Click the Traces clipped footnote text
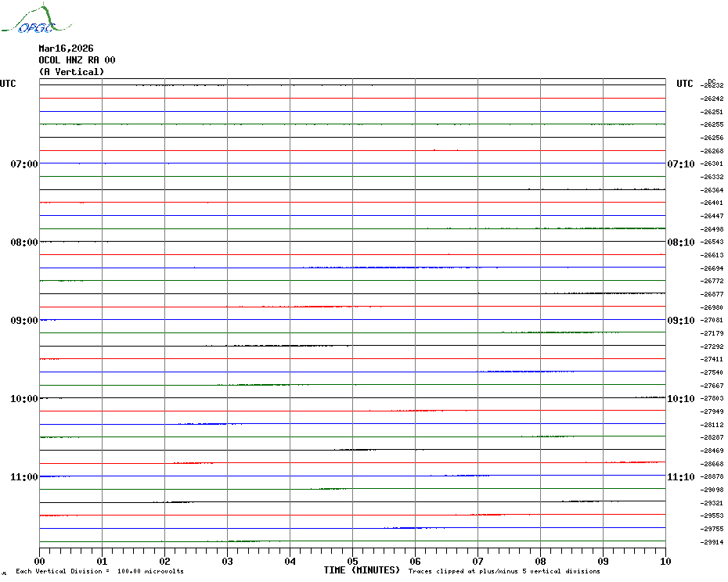 pyautogui.click(x=504, y=571)
